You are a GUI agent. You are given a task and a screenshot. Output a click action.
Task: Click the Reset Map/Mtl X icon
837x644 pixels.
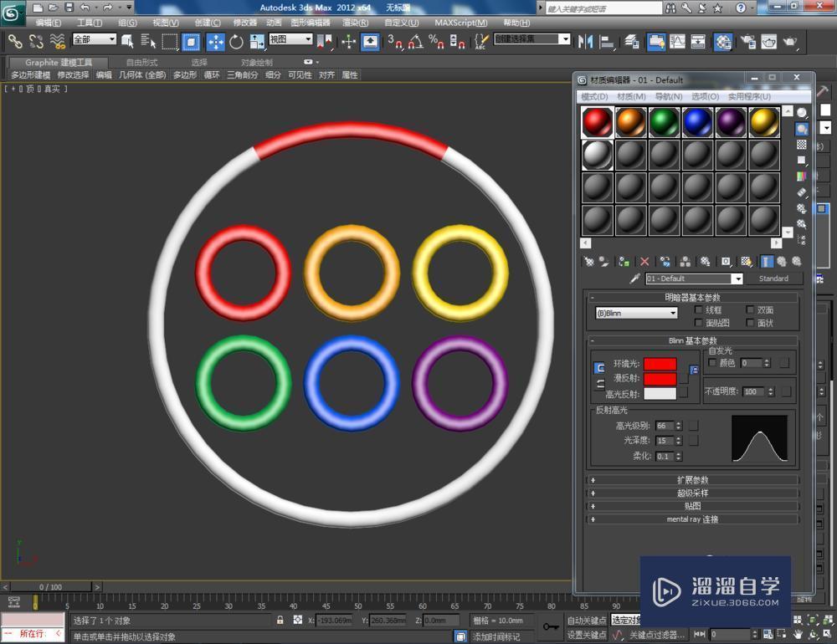point(644,261)
